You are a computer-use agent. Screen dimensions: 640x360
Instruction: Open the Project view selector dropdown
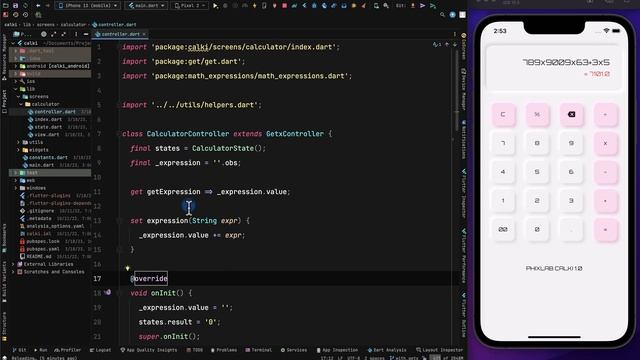click(x=22, y=34)
